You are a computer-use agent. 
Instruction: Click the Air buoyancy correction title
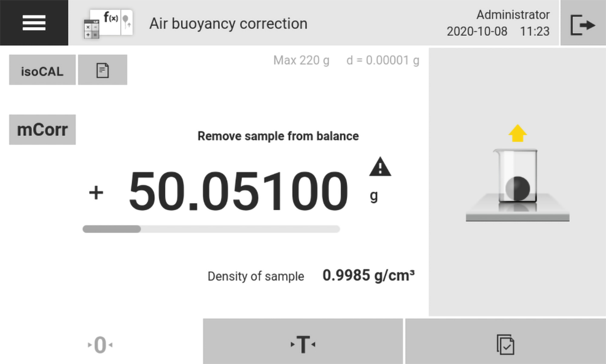point(228,24)
